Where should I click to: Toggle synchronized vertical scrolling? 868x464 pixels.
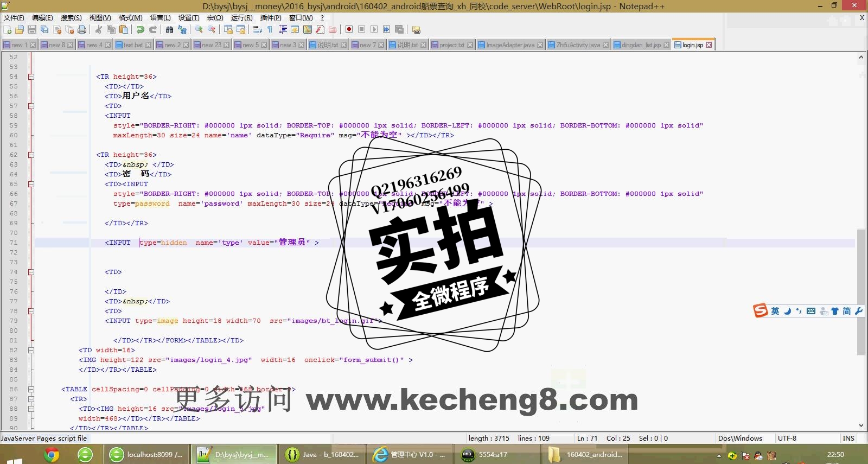click(228, 29)
